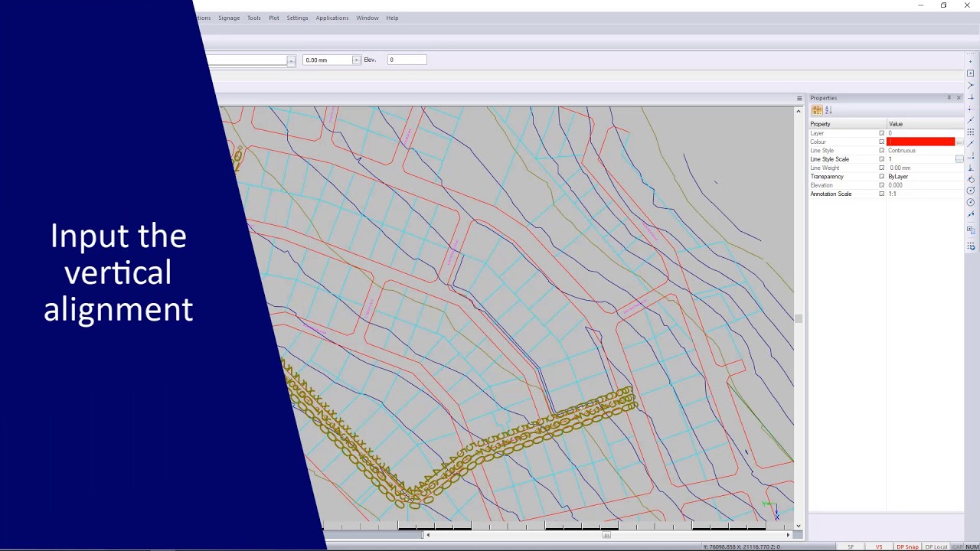Pin the Properties panel
This screenshot has width=980, height=551.
tap(949, 98)
